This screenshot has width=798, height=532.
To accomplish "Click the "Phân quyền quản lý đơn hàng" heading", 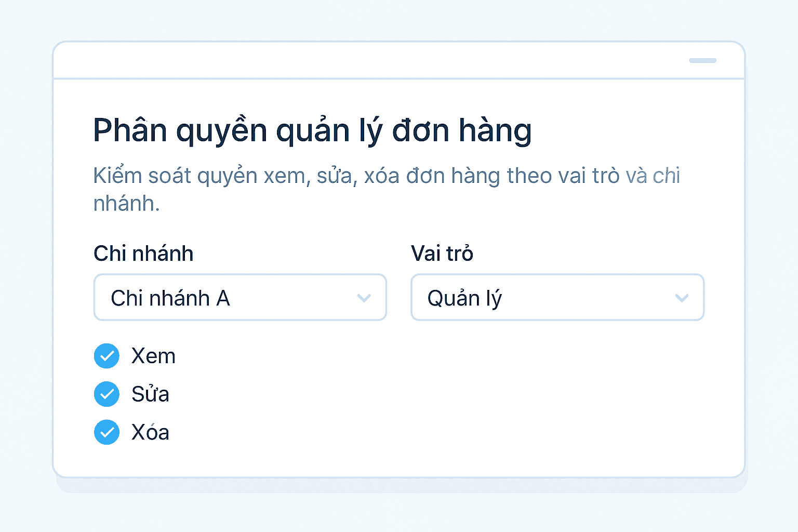I will click(x=312, y=130).
